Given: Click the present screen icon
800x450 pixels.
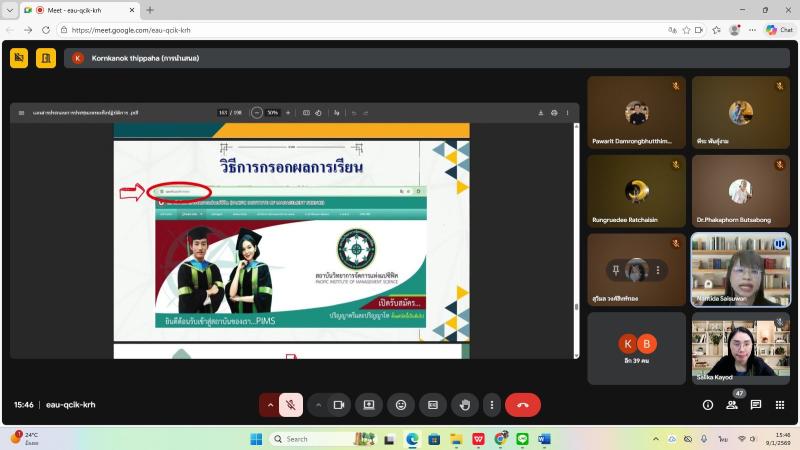Looking at the screenshot, I should click(x=369, y=405).
